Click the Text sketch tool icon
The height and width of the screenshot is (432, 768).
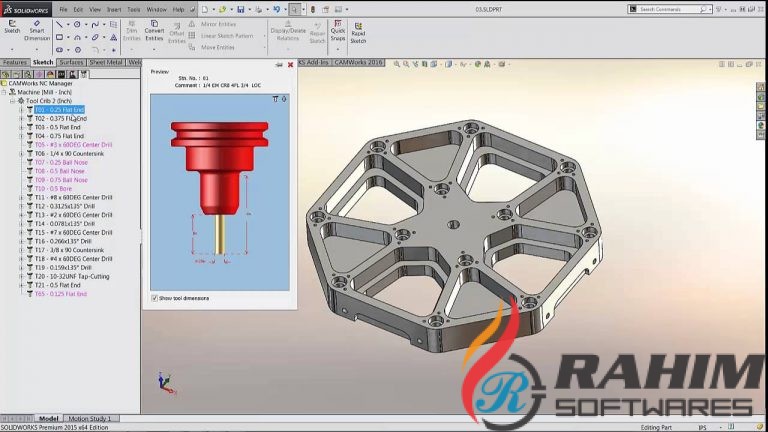(x=114, y=37)
